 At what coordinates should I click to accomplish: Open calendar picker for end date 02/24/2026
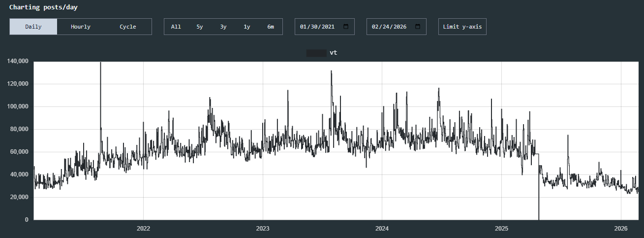(418, 27)
